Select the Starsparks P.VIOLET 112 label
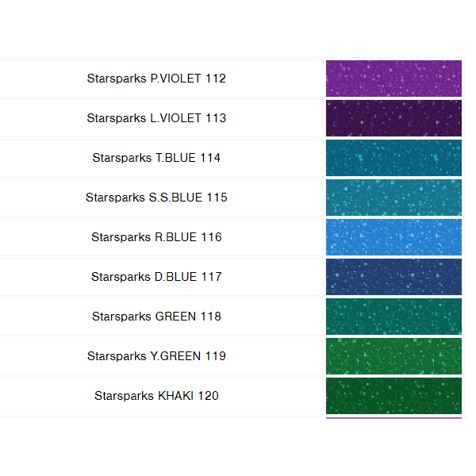This screenshot has height=476, width=476. (x=156, y=79)
